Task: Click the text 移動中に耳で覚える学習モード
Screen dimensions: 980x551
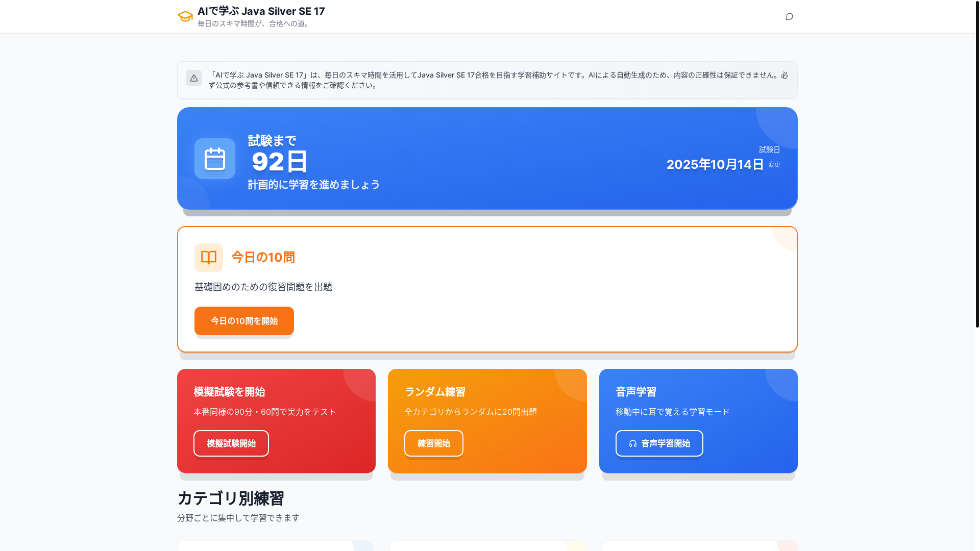Action: 673,412
